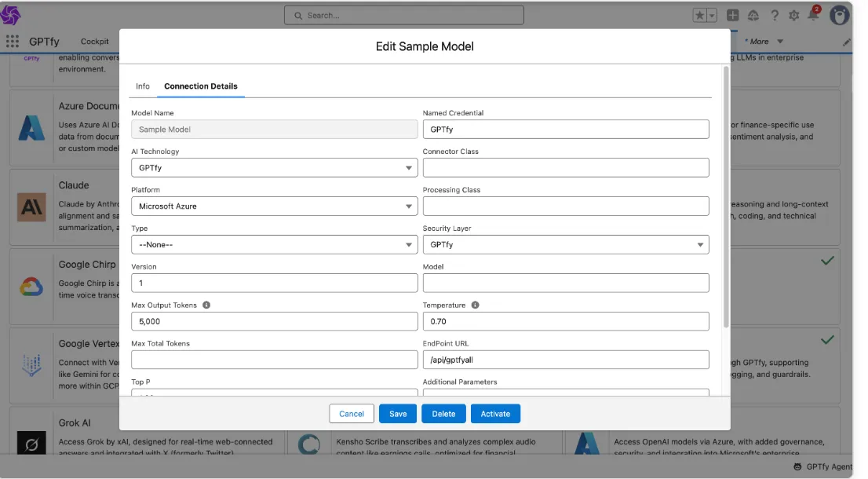Cancel editing the sample model
Screen dimensions: 868x479
351,413
